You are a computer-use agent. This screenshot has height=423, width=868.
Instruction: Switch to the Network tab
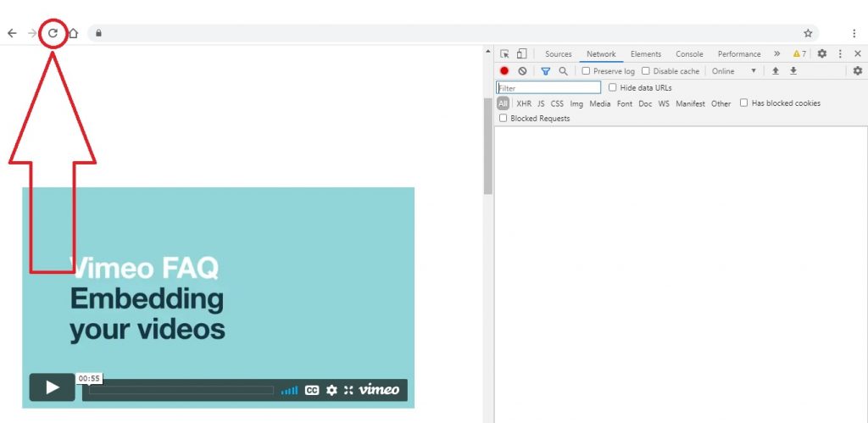[x=601, y=53]
